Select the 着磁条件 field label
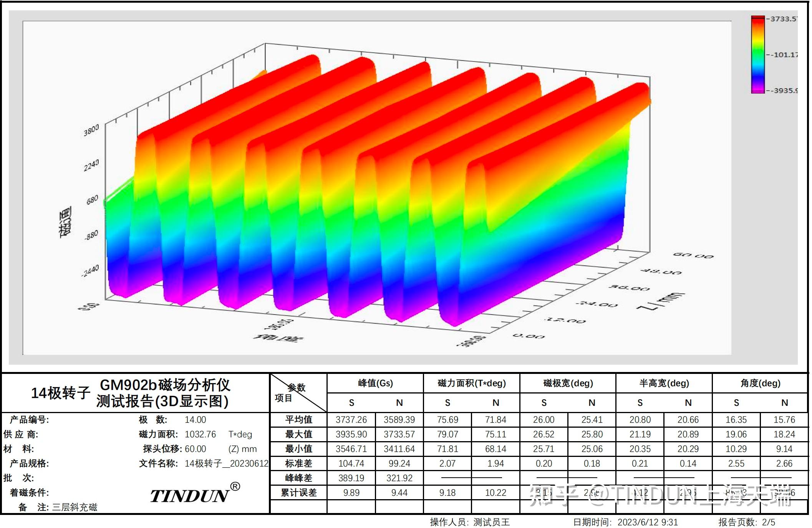This screenshot has width=812, height=528. pyautogui.click(x=29, y=493)
